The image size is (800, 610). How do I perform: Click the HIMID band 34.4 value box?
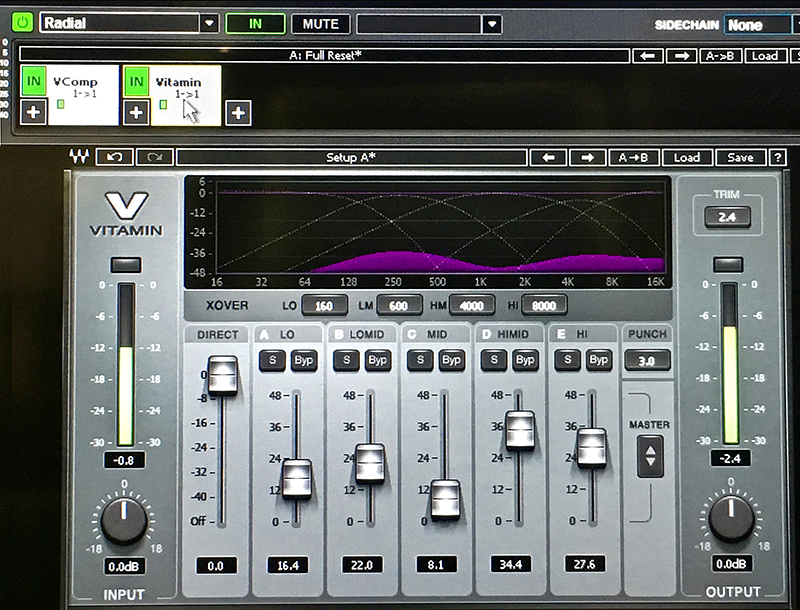coord(510,565)
